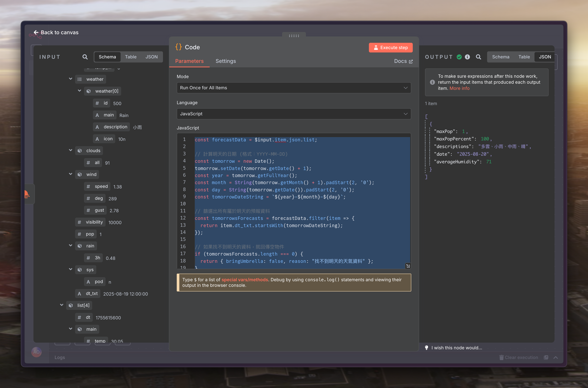Click the output panel search icon
The width and height of the screenshot is (588, 388).
479,57
